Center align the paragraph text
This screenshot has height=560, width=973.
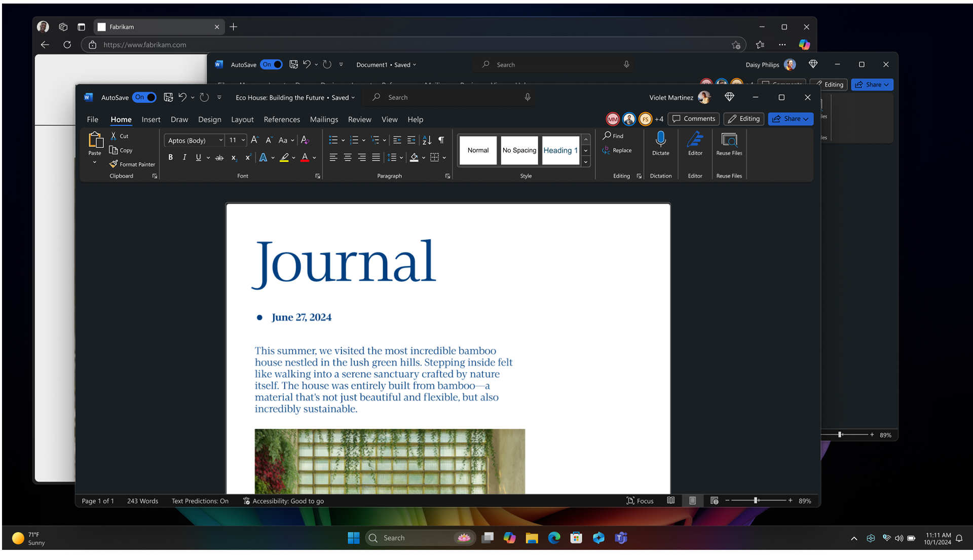(348, 158)
